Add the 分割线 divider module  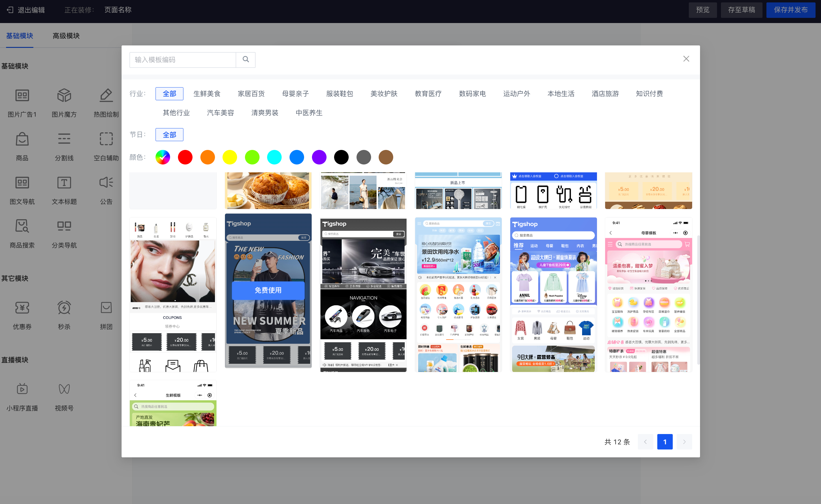64,139
